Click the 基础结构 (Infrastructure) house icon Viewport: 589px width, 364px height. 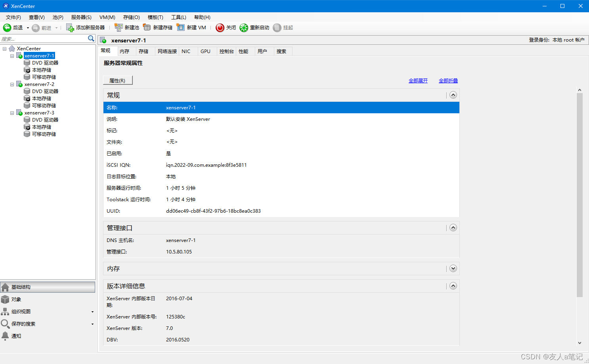tap(5, 287)
